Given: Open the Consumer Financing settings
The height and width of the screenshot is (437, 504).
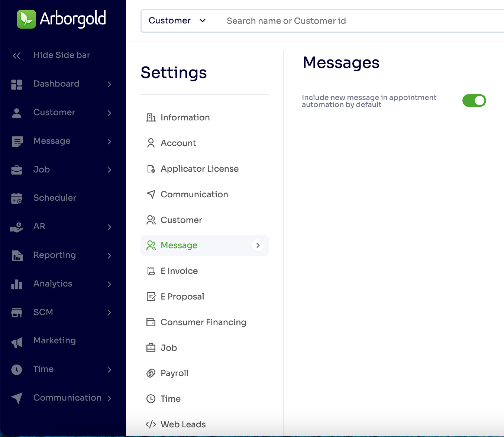Looking at the screenshot, I should 203,322.
